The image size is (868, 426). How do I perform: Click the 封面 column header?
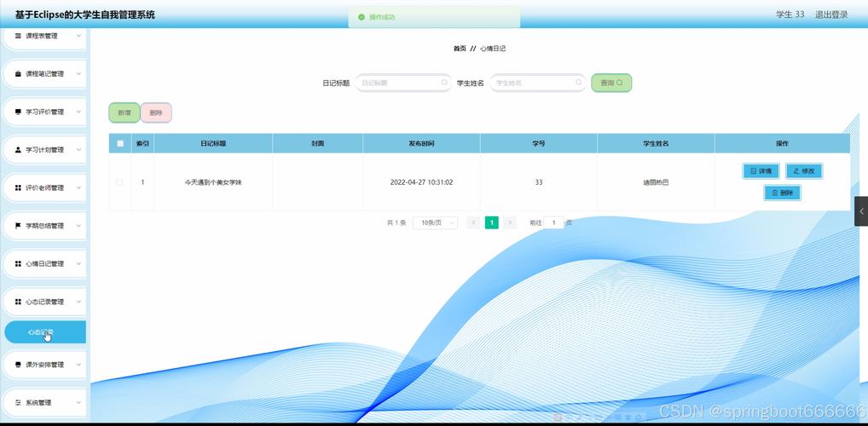pyautogui.click(x=318, y=143)
